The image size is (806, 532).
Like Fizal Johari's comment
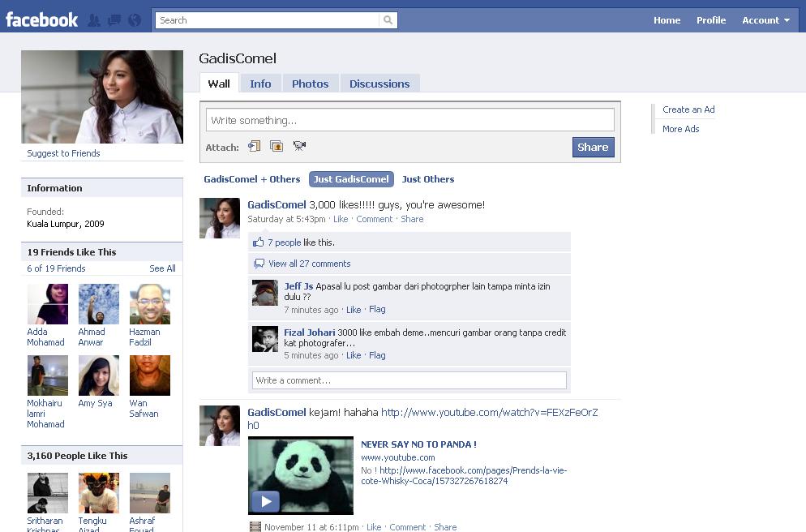tap(354, 355)
